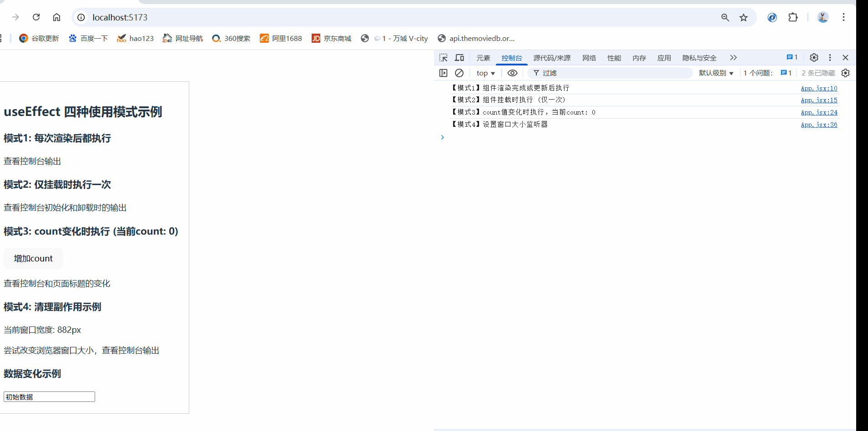Open DevTools settings gear

tap(814, 58)
